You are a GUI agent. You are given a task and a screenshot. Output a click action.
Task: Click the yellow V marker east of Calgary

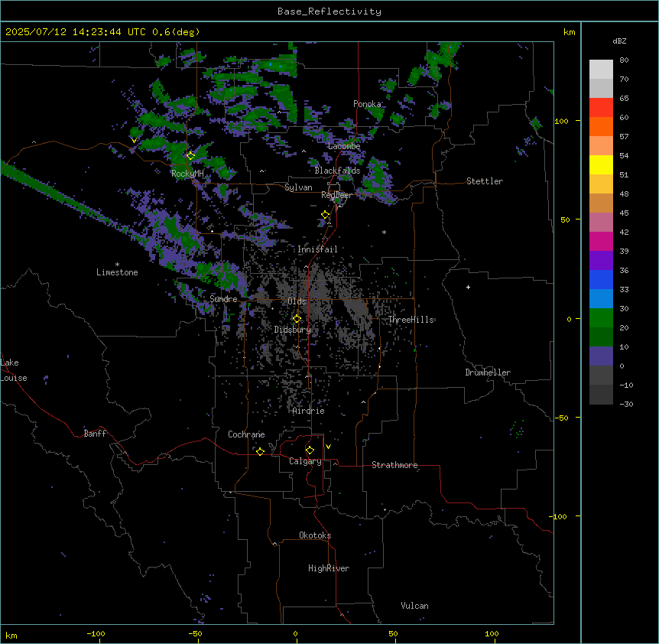click(x=328, y=447)
